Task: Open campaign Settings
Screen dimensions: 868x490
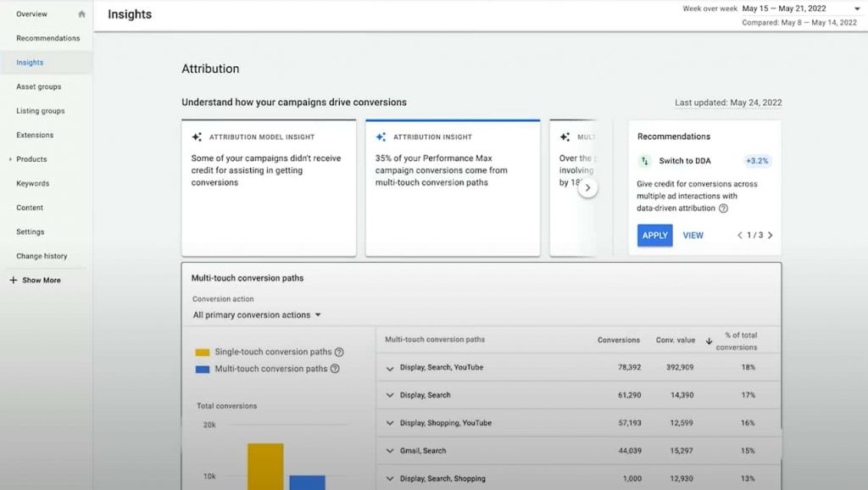Action: click(31, 232)
